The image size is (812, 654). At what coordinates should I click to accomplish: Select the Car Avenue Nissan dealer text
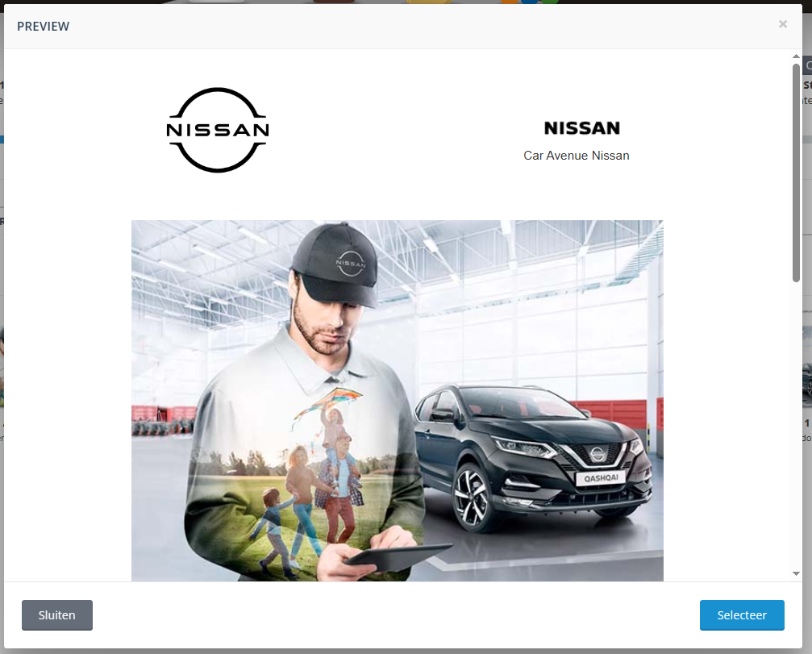(x=576, y=156)
